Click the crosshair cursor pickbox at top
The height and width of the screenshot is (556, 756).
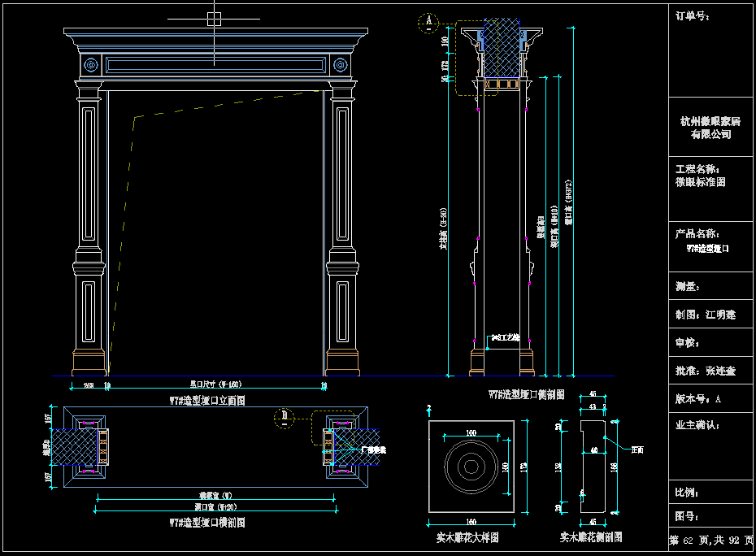pos(214,18)
